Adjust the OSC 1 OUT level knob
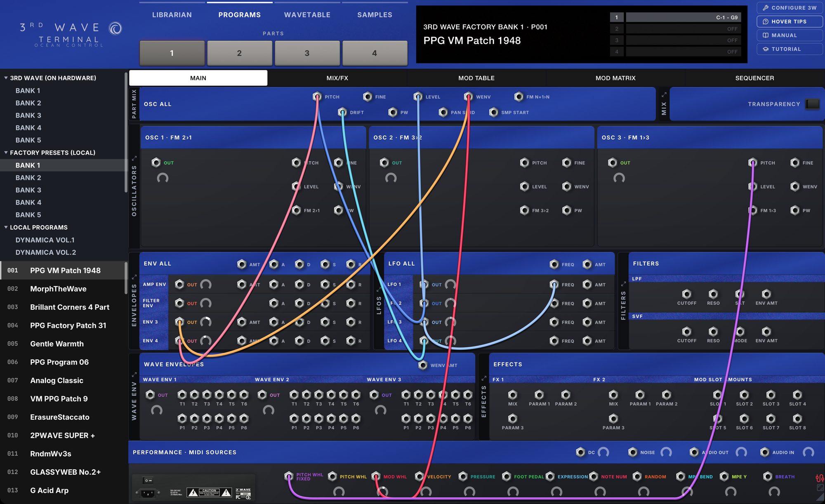This screenshot has height=504, width=825. coord(163,179)
